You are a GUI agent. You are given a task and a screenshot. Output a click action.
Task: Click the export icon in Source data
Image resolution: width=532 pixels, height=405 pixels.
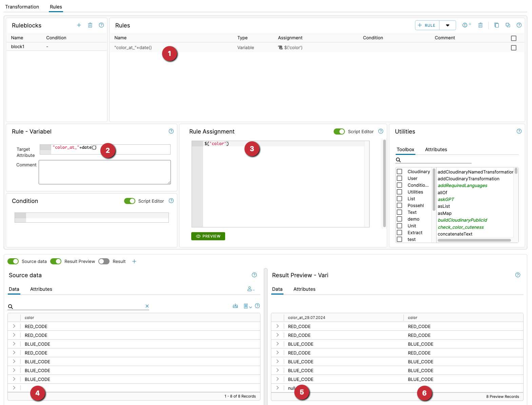pyautogui.click(x=235, y=306)
